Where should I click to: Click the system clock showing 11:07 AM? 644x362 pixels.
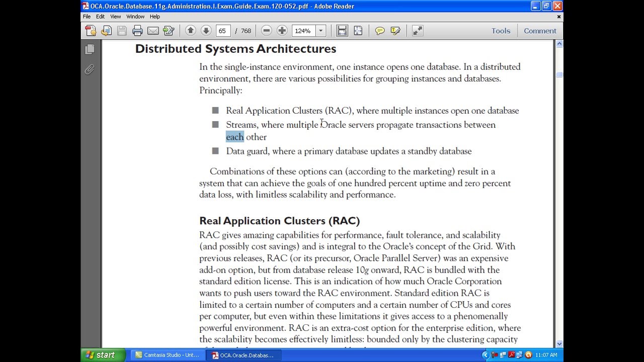click(x=546, y=355)
